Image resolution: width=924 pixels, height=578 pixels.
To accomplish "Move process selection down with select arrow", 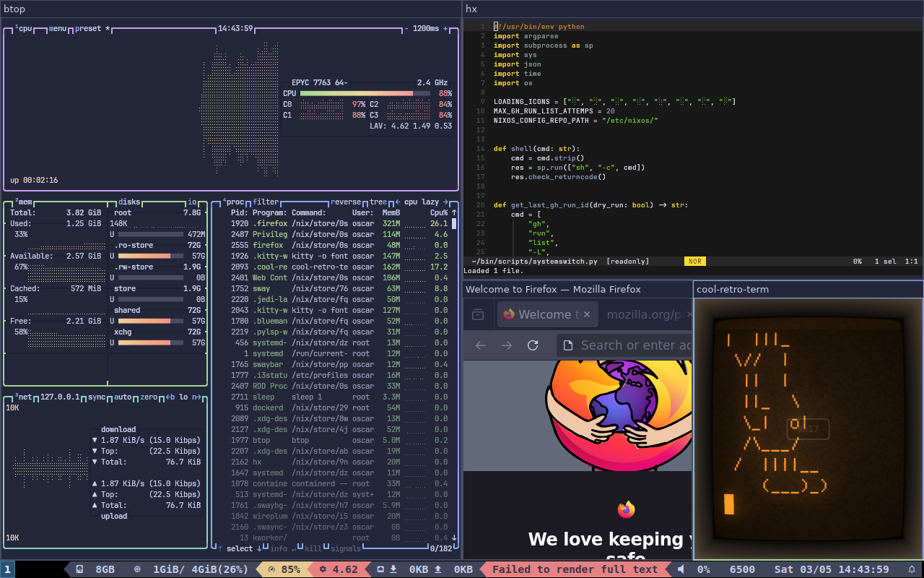I will 259,548.
